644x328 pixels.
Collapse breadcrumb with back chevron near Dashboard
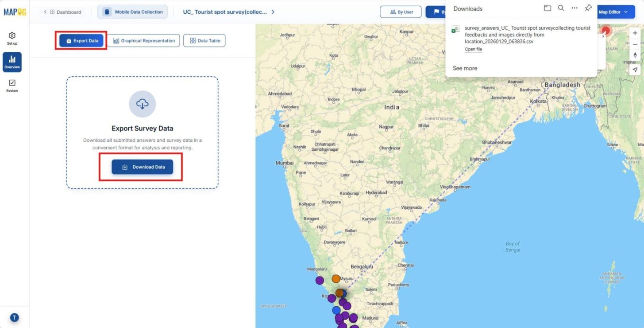[45, 12]
